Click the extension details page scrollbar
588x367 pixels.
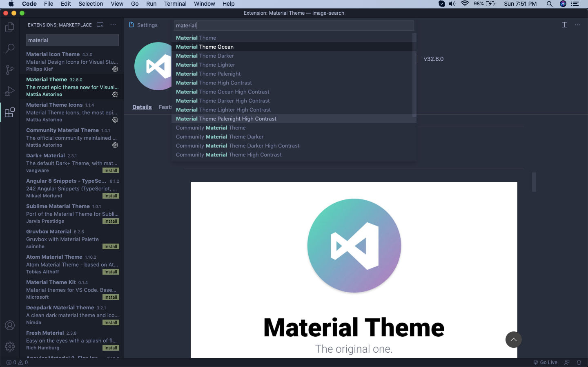tap(534, 182)
